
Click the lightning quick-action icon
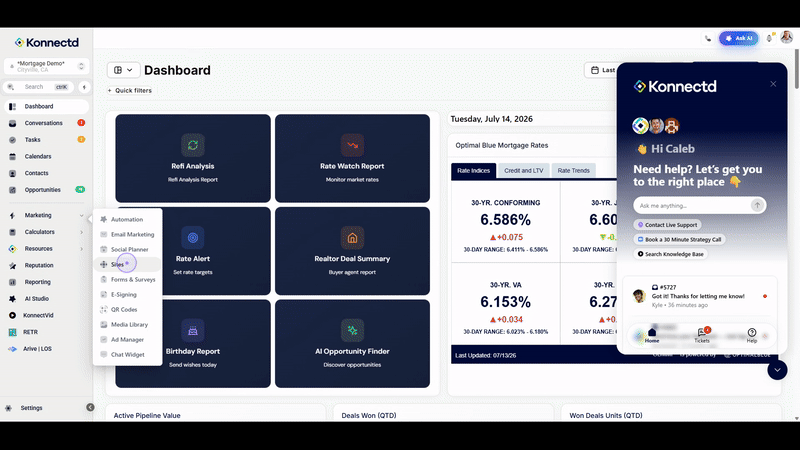coord(84,87)
